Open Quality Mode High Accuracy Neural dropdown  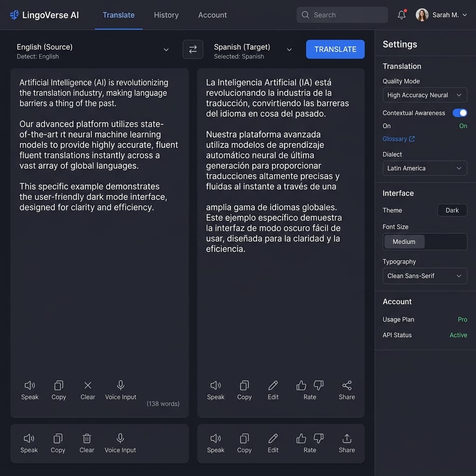[425, 95]
